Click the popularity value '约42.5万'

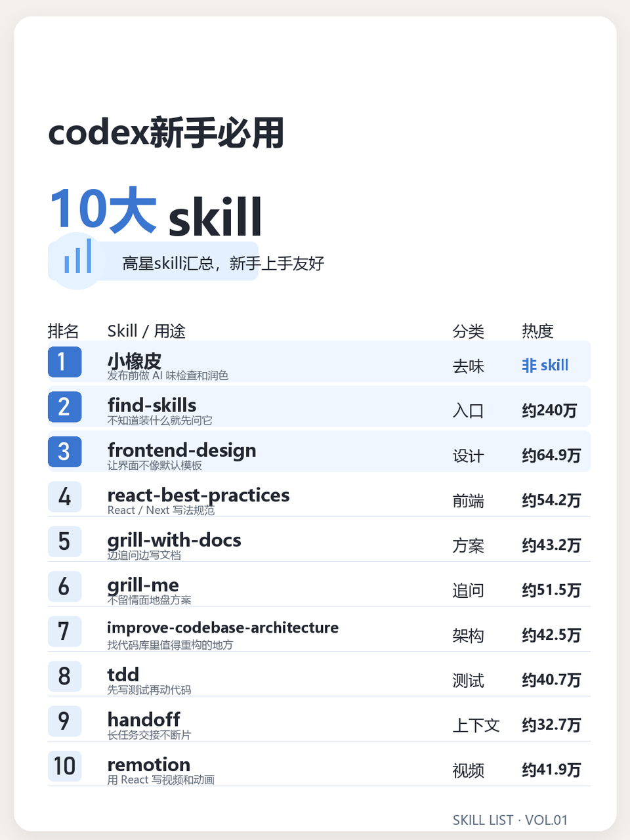[x=551, y=635]
